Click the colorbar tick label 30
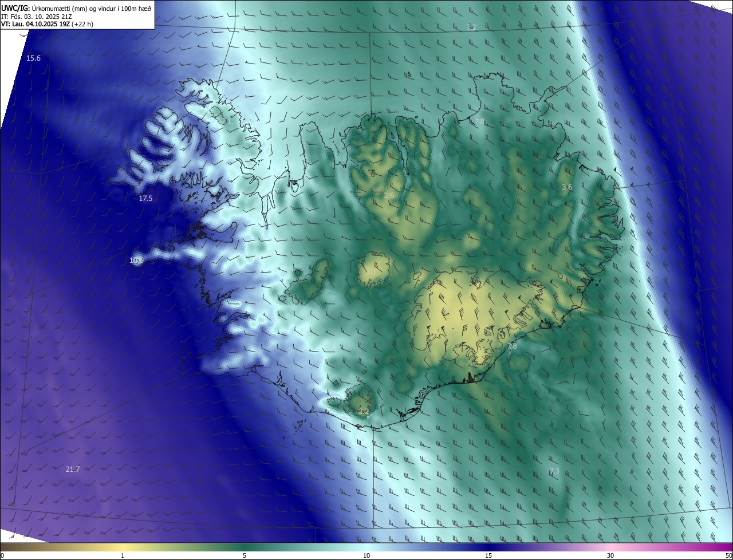This screenshot has height=560, width=733. [610, 555]
